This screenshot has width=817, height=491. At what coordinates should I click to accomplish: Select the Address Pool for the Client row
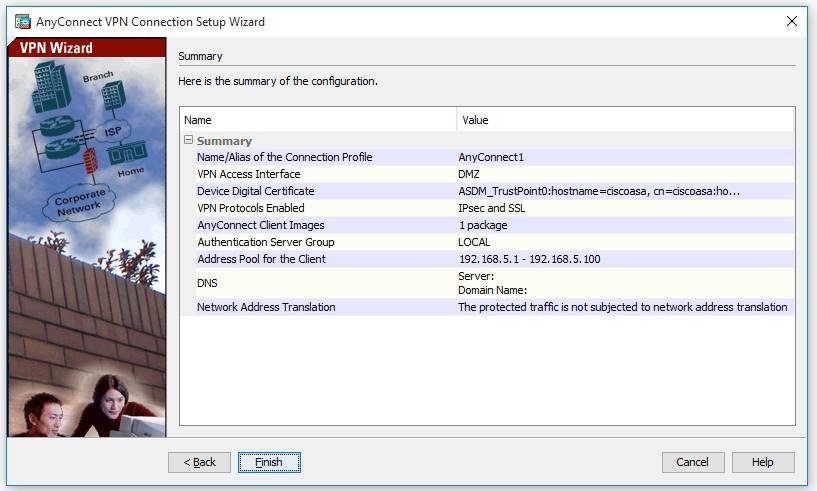[262, 259]
